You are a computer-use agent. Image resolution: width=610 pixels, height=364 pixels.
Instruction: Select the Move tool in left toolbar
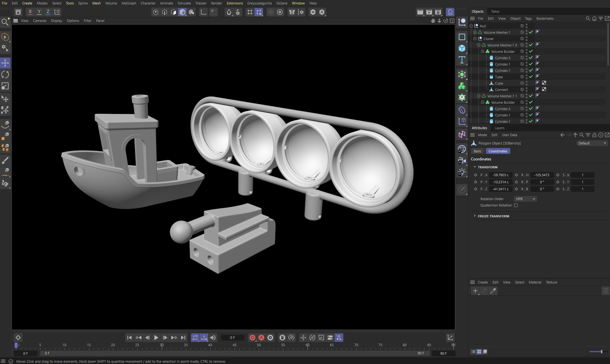click(5, 63)
